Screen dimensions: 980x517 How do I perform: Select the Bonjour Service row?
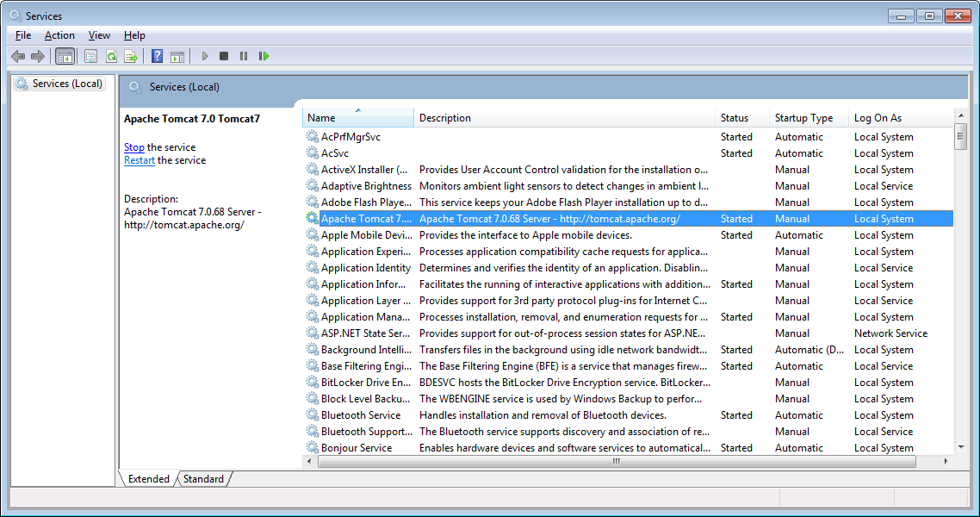tap(357, 448)
